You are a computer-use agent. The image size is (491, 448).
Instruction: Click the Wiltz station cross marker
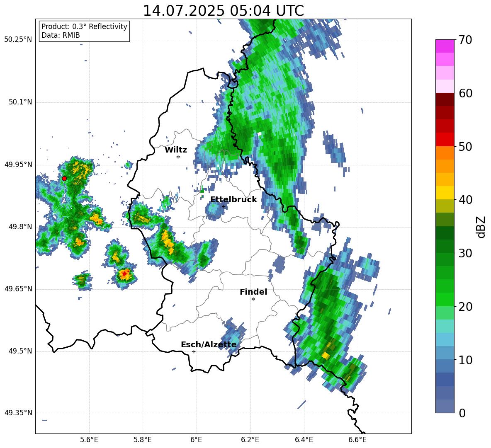tap(178, 157)
